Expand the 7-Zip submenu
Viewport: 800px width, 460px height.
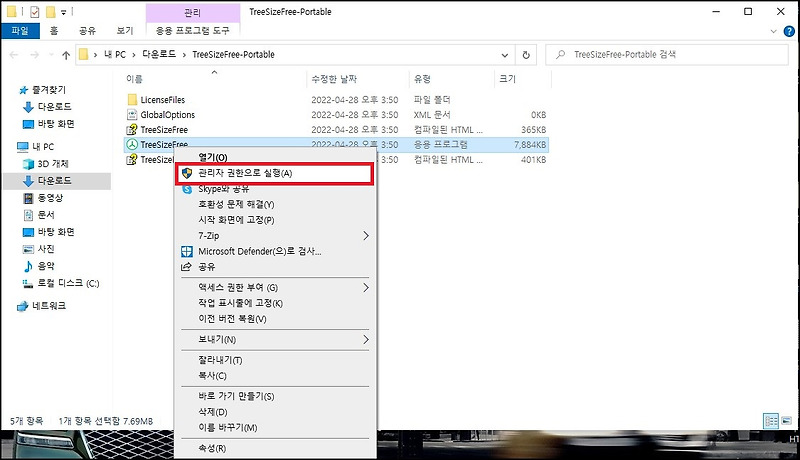tap(275, 236)
